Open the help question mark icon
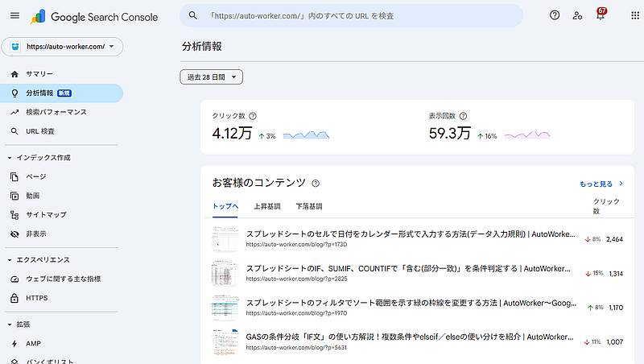The width and height of the screenshot is (644, 364). (x=555, y=15)
